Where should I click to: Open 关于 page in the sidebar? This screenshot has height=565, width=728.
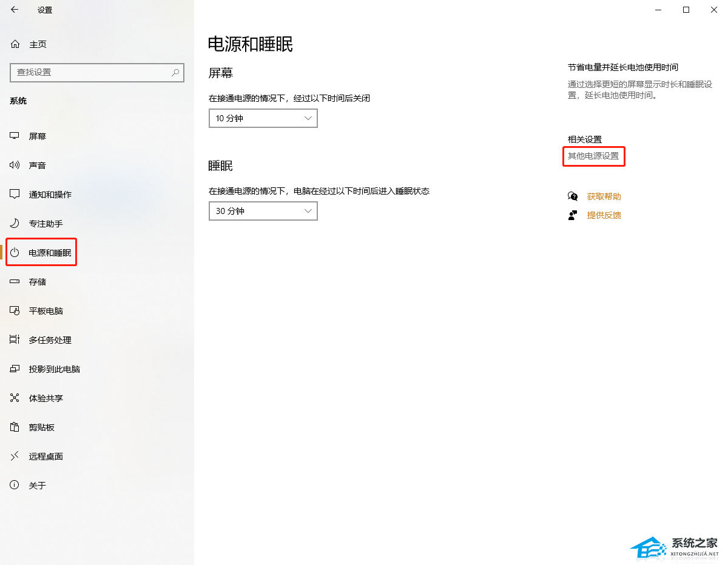pos(37,486)
